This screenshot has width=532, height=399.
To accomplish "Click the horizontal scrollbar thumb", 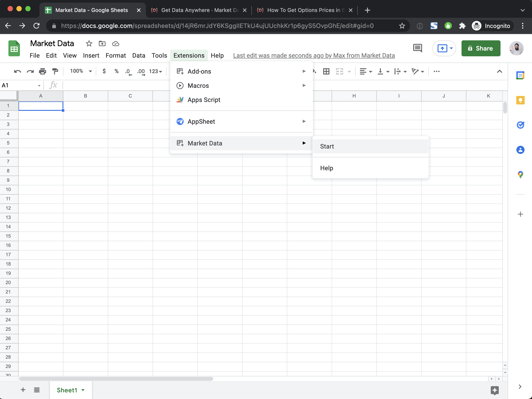I will click(x=116, y=379).
